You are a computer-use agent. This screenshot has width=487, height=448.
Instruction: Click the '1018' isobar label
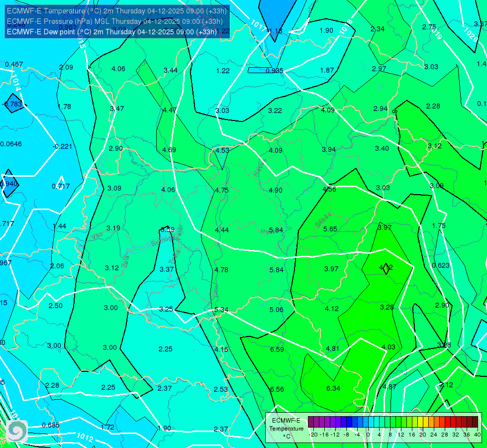point(346,27)
